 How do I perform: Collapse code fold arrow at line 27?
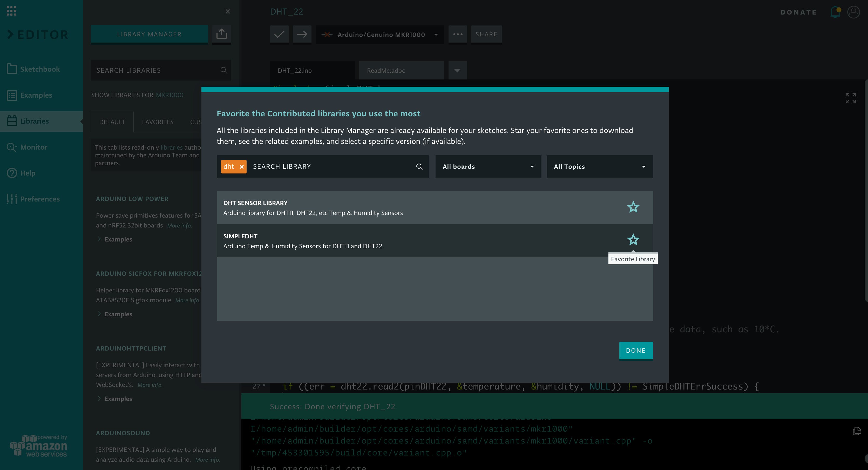(264, 385)
